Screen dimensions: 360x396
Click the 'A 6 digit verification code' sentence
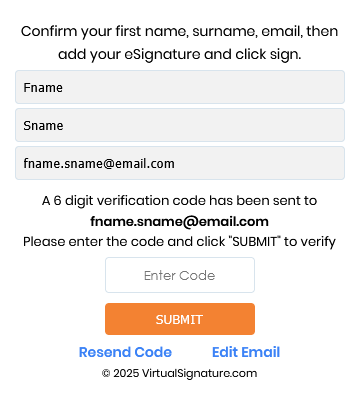coord(180,201)
